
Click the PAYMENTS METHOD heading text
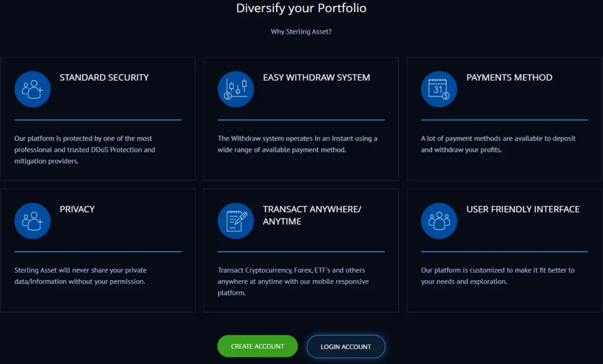[x=509, y=77]
